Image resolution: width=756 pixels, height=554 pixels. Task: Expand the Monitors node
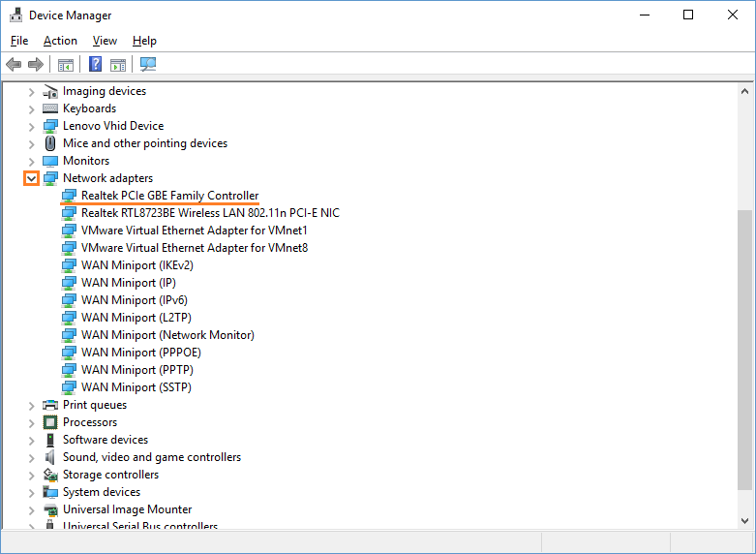(31, 162)
